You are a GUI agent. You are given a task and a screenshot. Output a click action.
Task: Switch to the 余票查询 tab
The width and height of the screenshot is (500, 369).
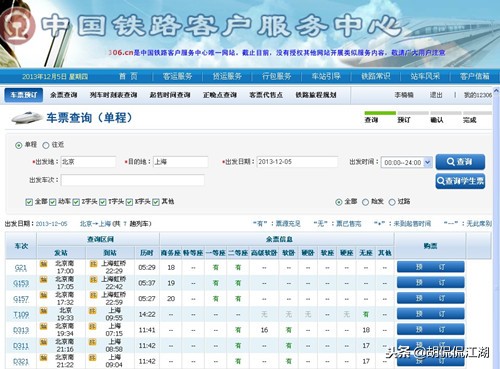pos(64,95)
